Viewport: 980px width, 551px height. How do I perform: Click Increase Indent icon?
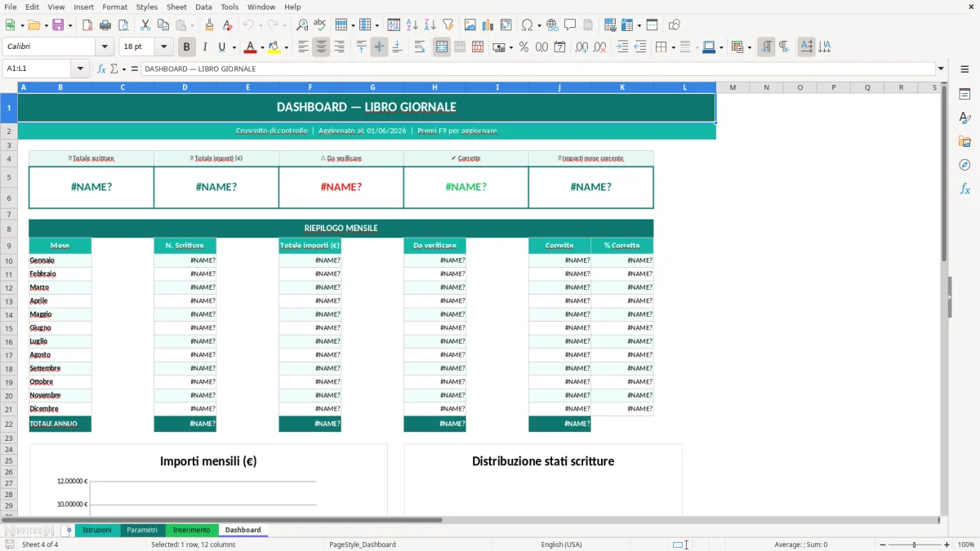click(x=622, y=47)
